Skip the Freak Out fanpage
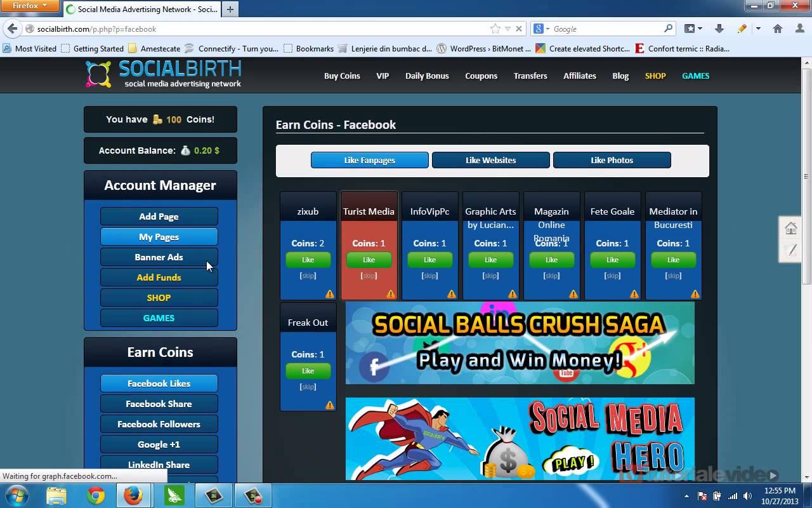This screenshot has height=508, width=812. [x=308, y=387]
